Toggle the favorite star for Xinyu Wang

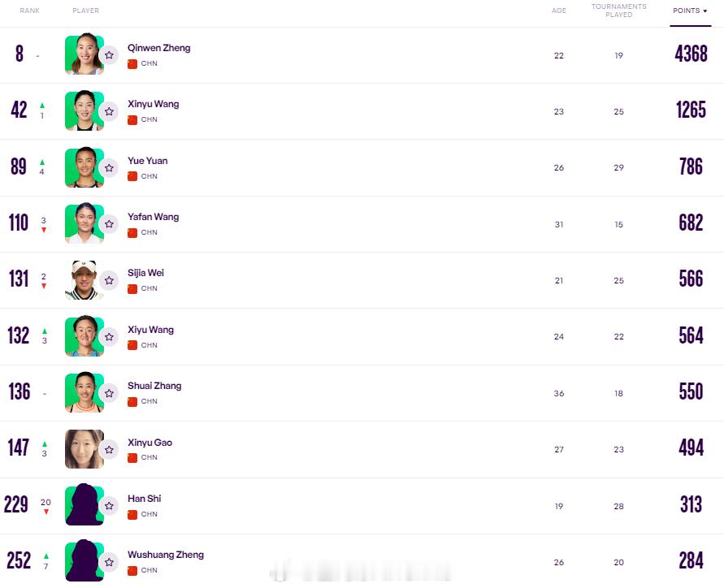109,111
